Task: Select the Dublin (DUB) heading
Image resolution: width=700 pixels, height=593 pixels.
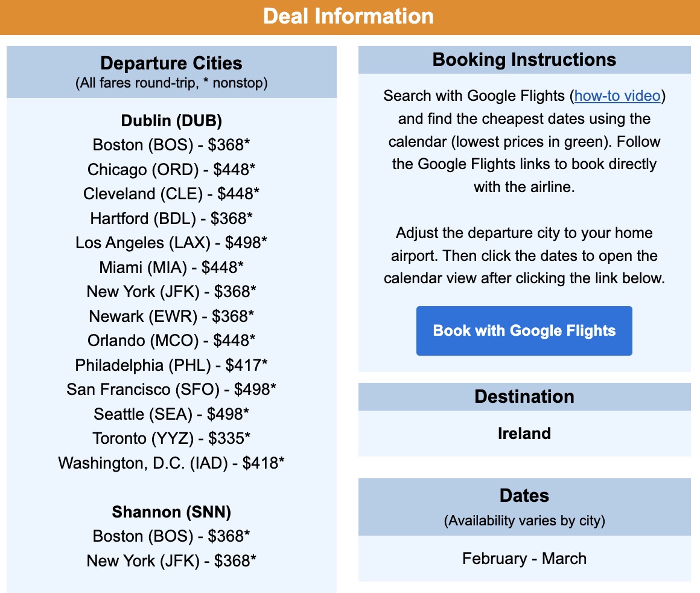Action: tap(171, 121)
